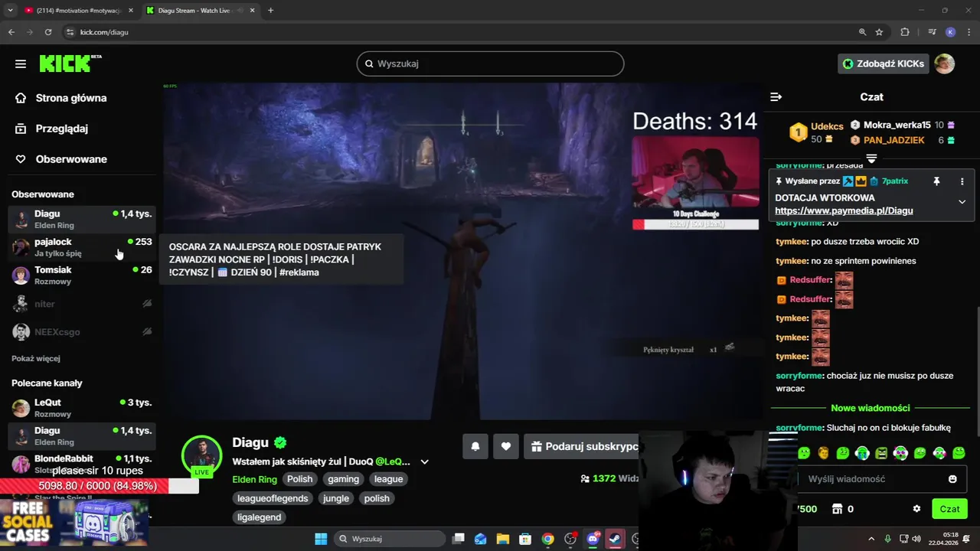Show hidden system tray icons
The width and height of the screenshot is (980, 551).
[x=871, y=539]
